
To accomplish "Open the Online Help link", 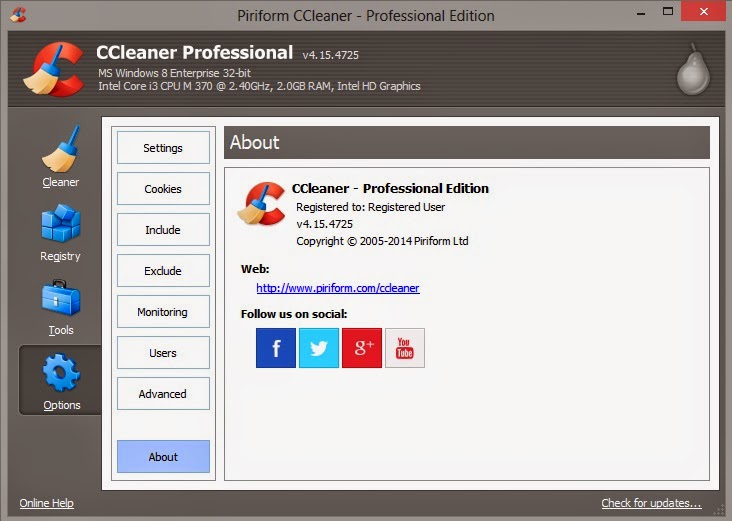I will point(46,503).
